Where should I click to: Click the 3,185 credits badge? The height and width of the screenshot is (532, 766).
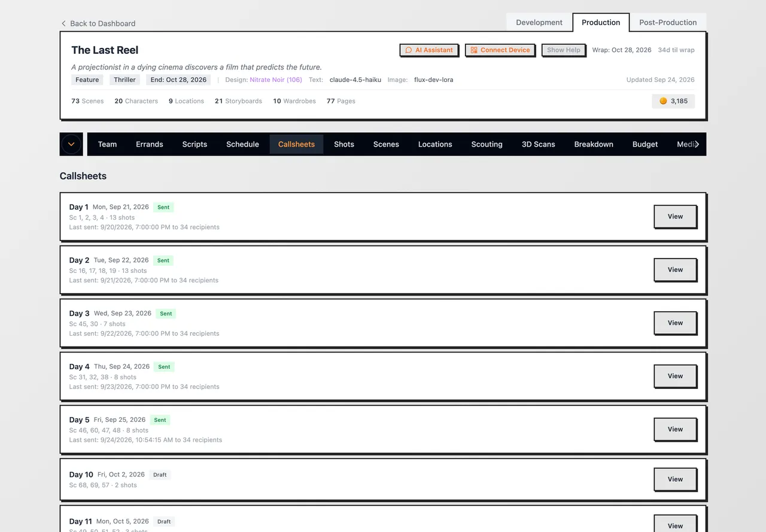[673, 101]
